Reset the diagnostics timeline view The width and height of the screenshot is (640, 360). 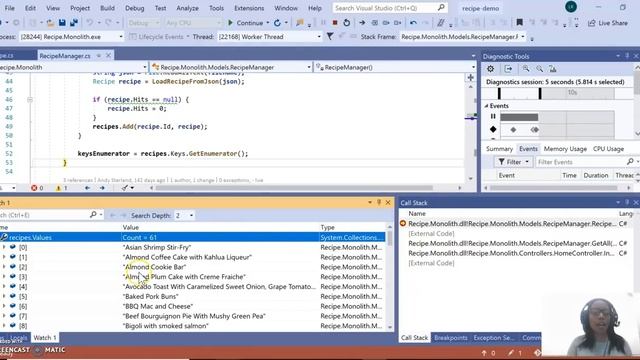coord(553,69)
